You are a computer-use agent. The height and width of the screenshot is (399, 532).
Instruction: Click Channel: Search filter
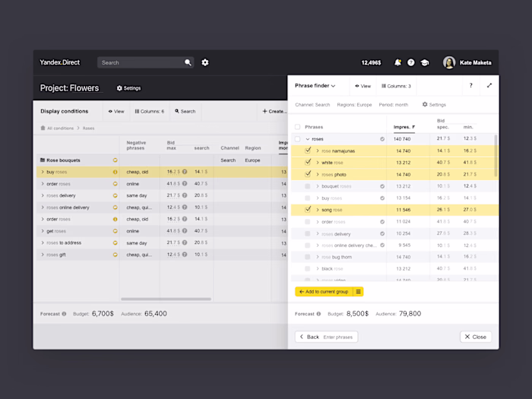[312, 105]
